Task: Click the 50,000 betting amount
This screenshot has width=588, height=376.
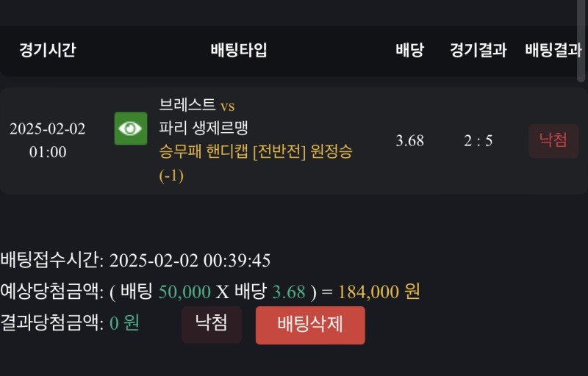Action: click(184, 292)
